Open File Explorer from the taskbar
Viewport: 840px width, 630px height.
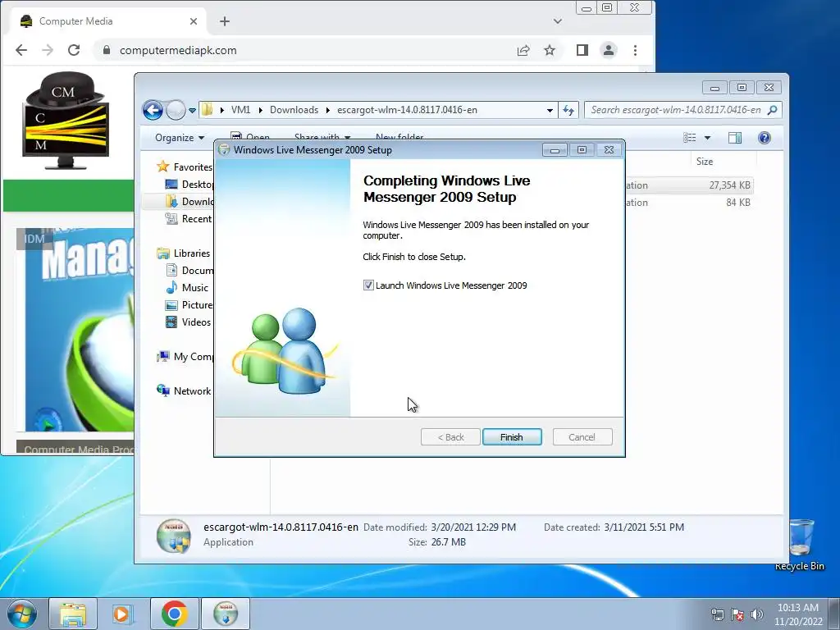[73, 614]
